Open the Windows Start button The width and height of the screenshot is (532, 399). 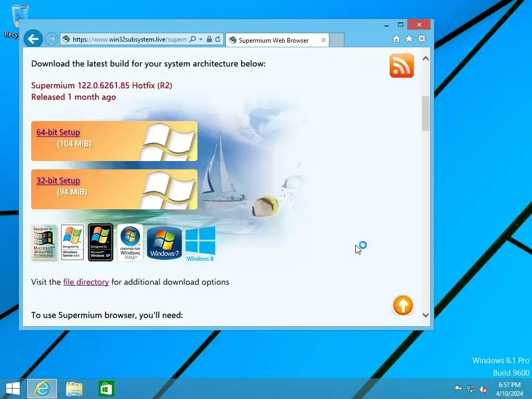(13, 389)
